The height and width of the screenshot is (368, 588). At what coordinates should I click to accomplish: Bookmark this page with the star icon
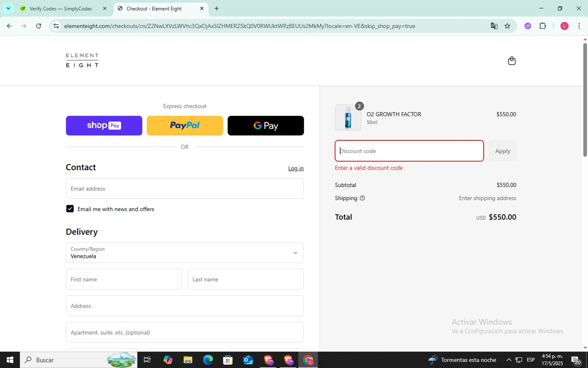coord(507,26)
